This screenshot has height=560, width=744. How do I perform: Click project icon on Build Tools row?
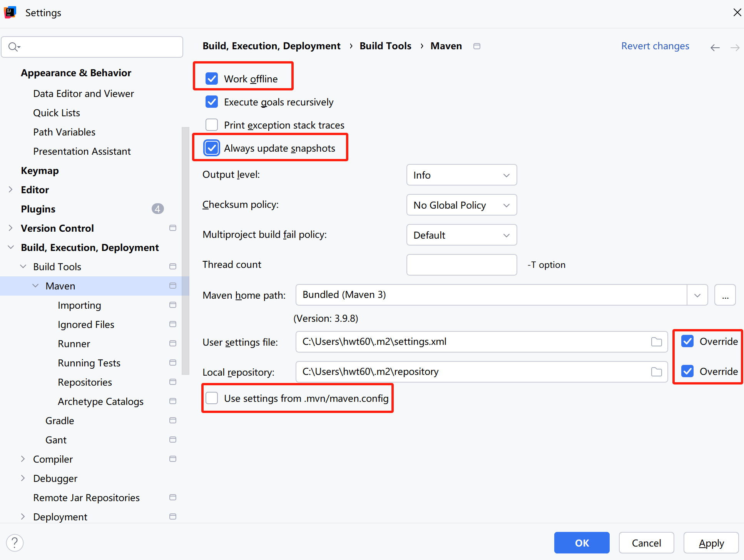(x=173, y=266)
